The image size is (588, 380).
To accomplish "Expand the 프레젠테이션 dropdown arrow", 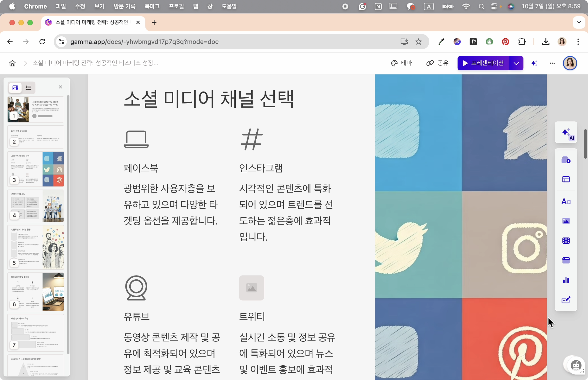I will coord(516,63).
